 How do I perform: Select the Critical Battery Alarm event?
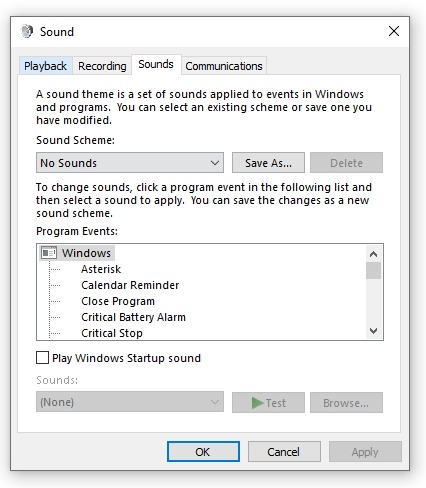point(133,317)
